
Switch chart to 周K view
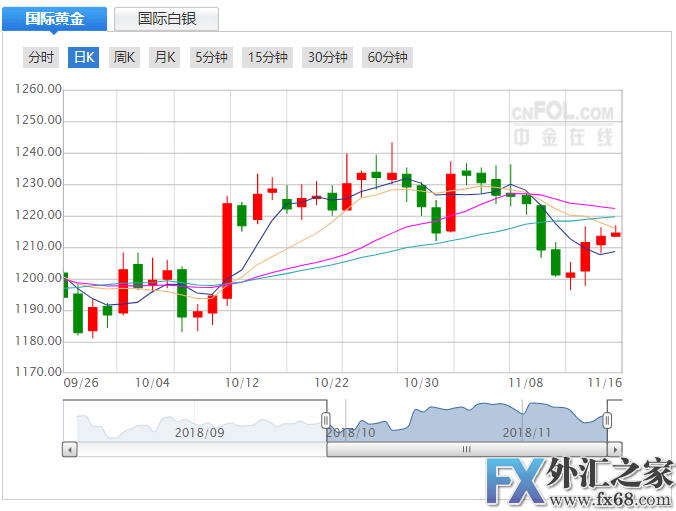click(124, 57)
